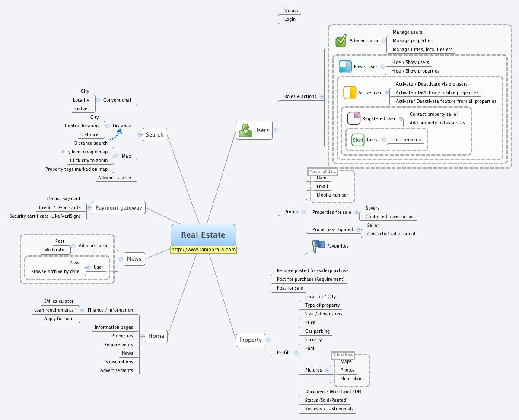Viewport: 519px width, 420px height.
Task: Collapse the Payment gateway branch
Action: coord(89,207)
